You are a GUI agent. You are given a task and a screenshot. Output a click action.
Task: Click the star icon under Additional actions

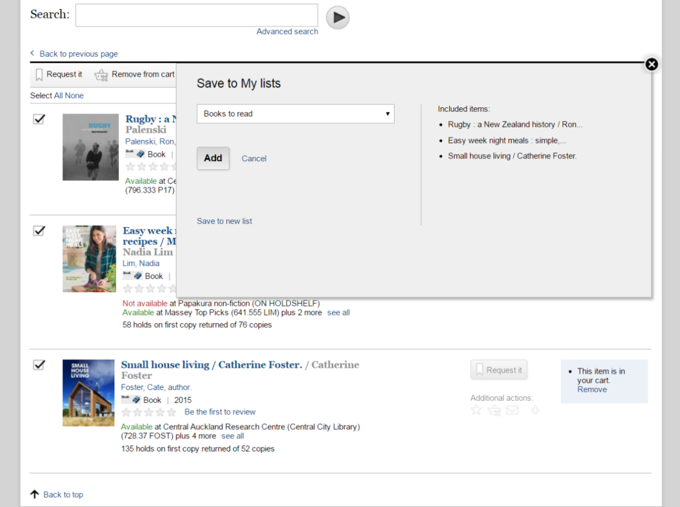(x=477, y=410)
